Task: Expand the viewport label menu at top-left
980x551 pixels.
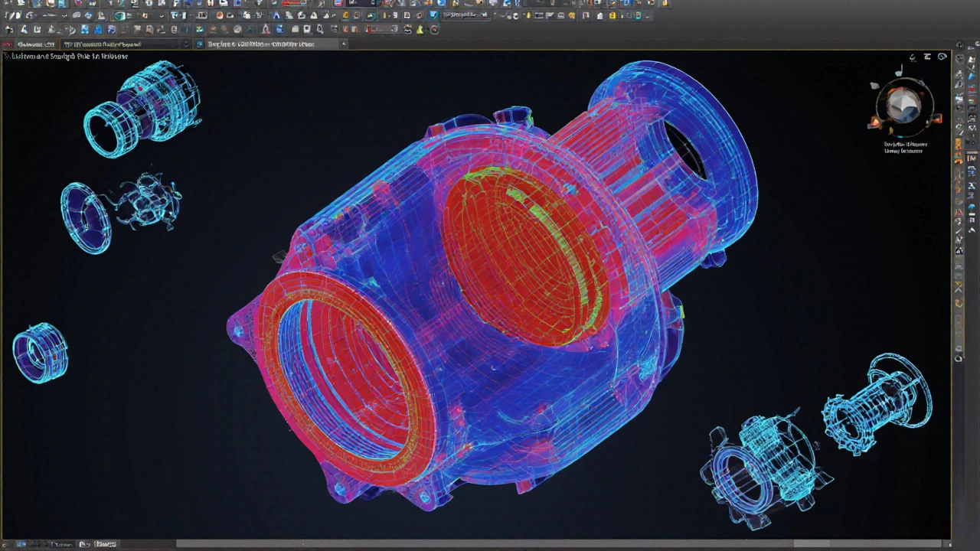Action: pyautogui.click(x=65, y=57)
